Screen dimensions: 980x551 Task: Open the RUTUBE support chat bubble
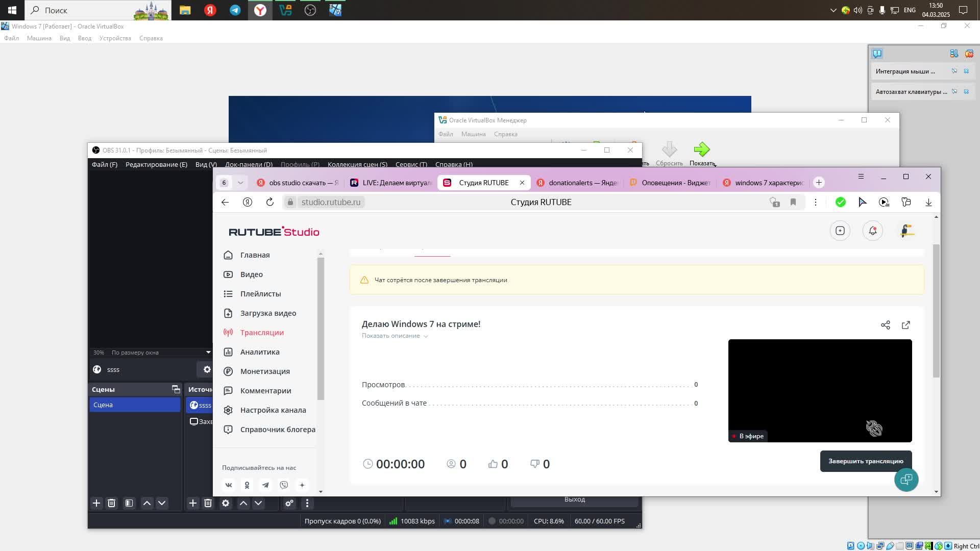pyautogui.click(x=906, y=480)
